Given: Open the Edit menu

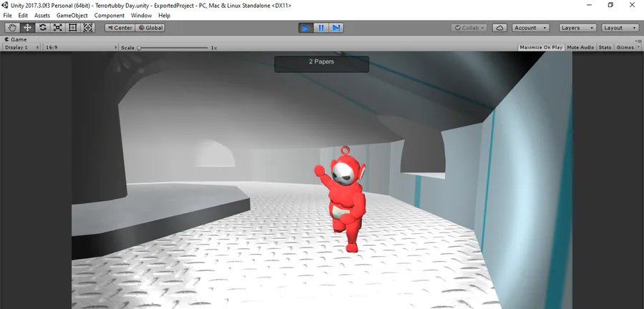Looking at the screenshot, I should point(23,16).
